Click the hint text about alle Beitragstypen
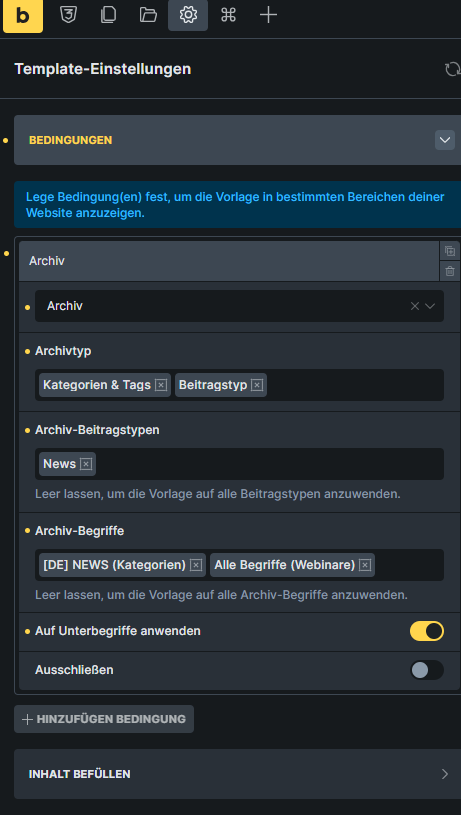This screenshot has height=815, width=461. [x=218, y=494]
